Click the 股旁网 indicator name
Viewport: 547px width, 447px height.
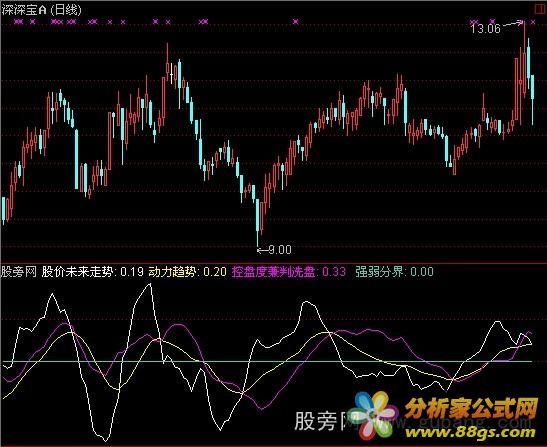[18, 271]
